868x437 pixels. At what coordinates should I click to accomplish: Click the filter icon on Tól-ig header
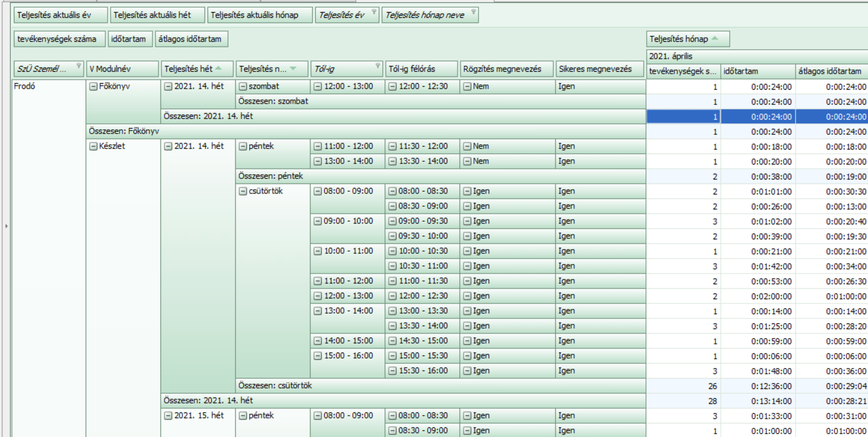pyautogui.click(x=377, y=66)
